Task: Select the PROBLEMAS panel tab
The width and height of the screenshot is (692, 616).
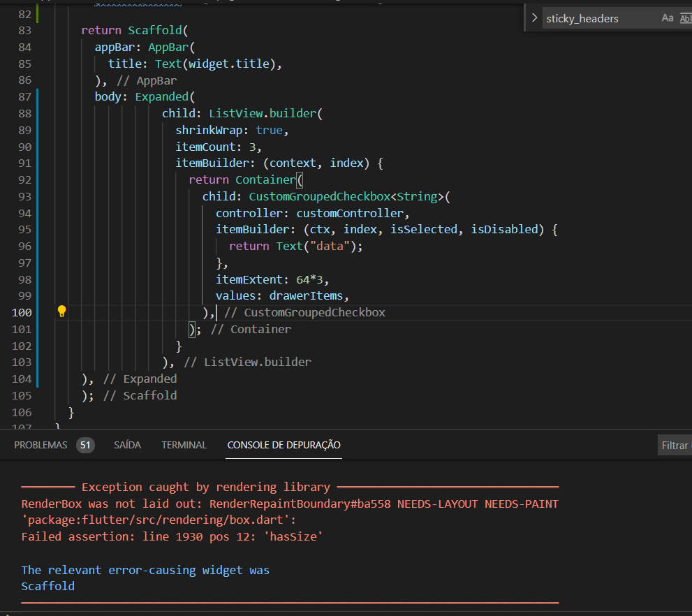Action: 42,444
